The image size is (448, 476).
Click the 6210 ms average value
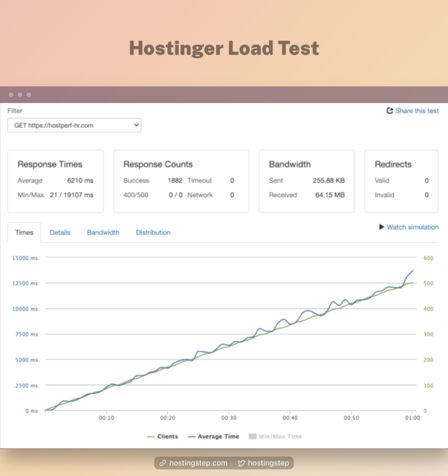click(x=80, y=180)
